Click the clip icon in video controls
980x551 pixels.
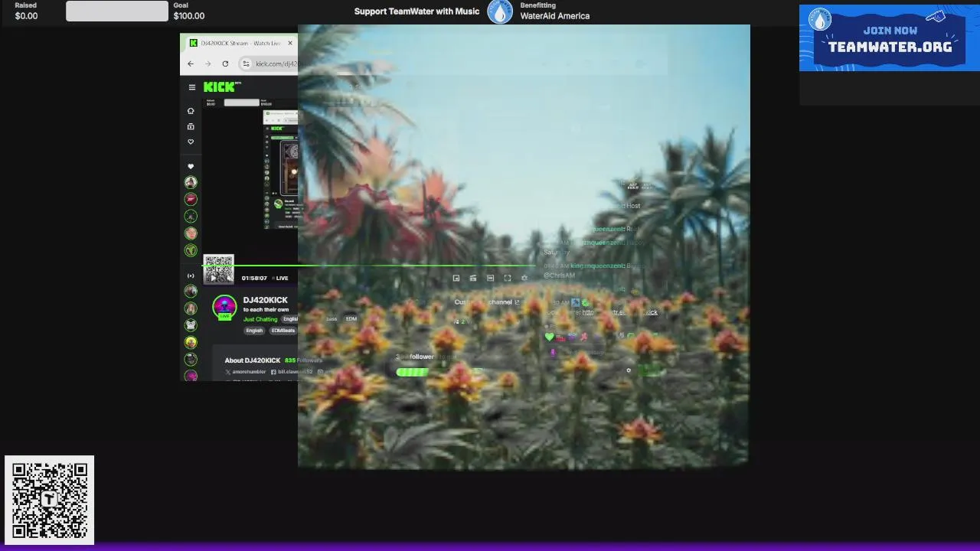pos(473,278)
